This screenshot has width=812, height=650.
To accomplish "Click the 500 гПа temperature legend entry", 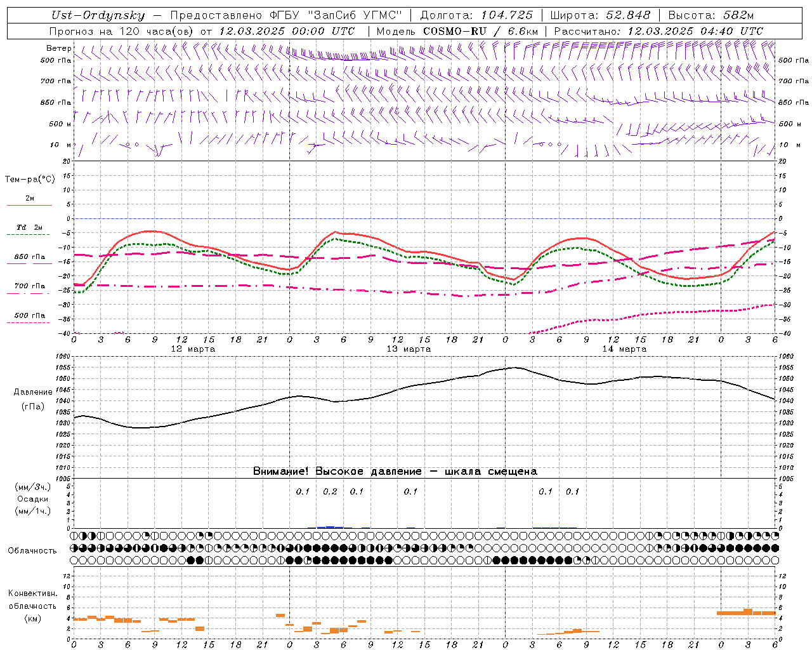I will pos(30,315).
